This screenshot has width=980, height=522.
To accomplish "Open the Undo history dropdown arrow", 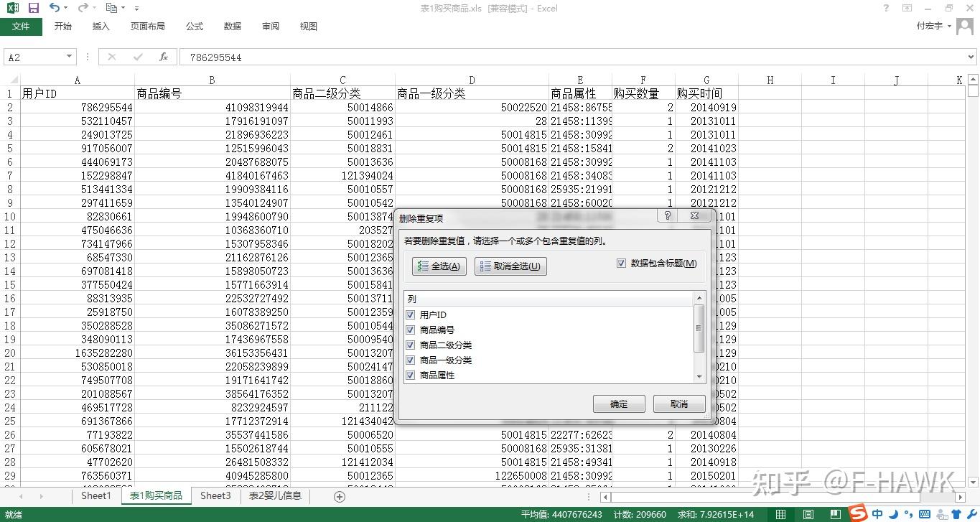I will pos(66,8).
